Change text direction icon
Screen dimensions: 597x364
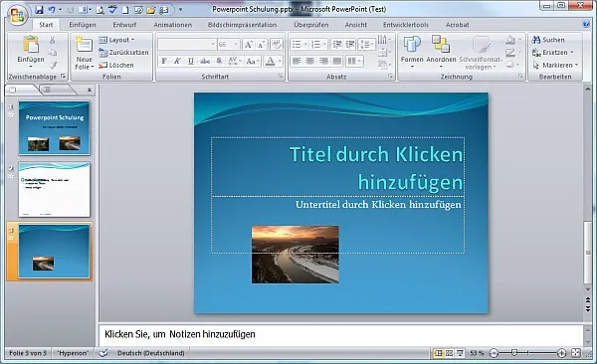pyautogui.click(x=384, y=40)
